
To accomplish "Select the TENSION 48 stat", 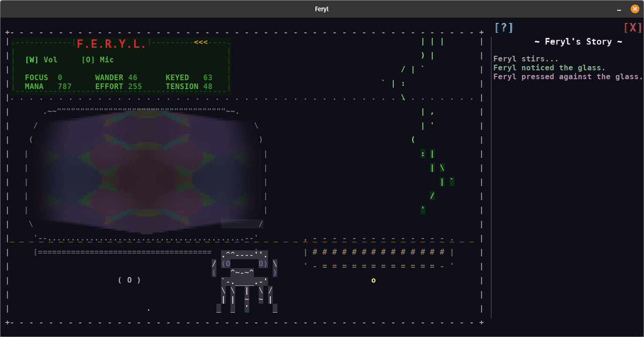I will 189,87.
